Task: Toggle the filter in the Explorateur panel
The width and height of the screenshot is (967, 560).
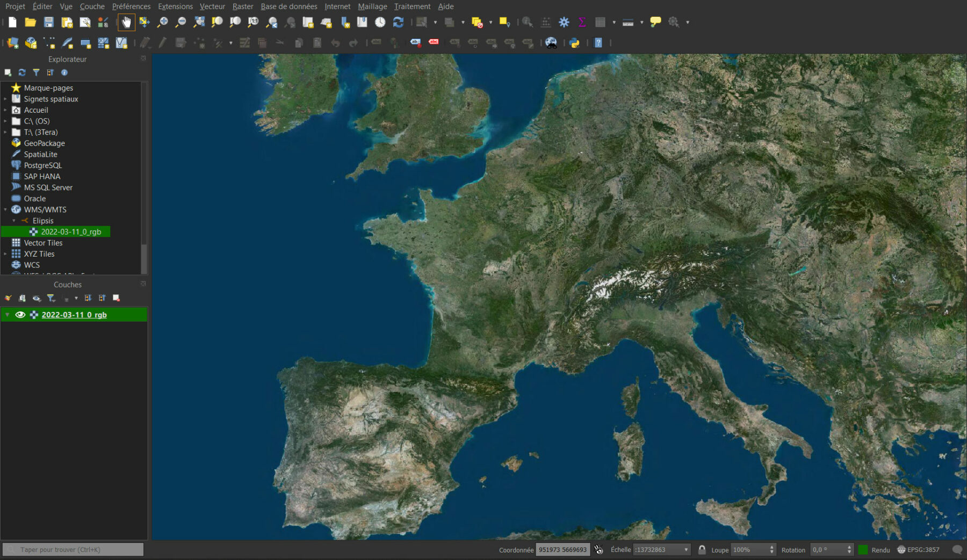Action: [36, 72]
